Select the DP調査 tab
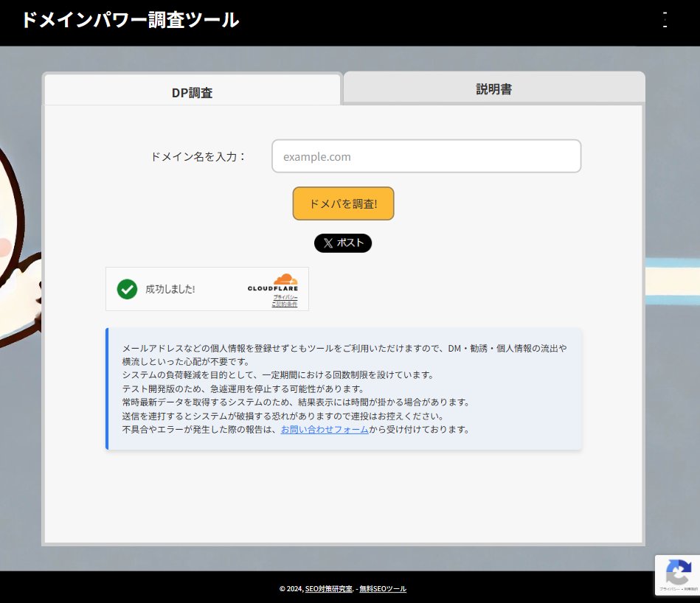 pyautogui.click(x=193, y=91)
